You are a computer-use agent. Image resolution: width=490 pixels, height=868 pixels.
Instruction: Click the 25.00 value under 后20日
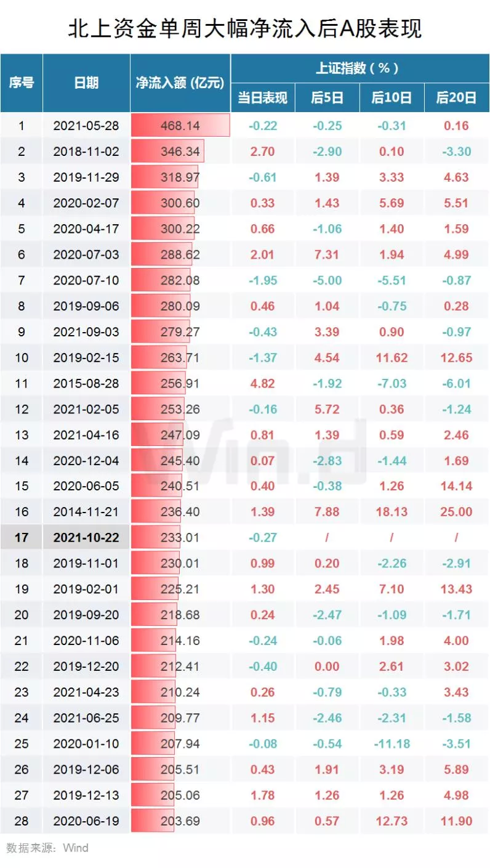point(456,512)
